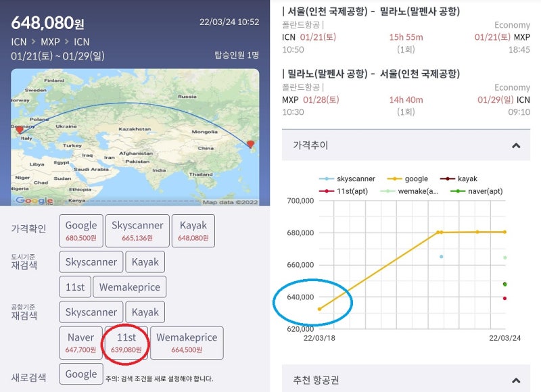This screenshot has height=392, width=541.
Task: Click the red map pin over South Korea
Action: [x=251, y=145]
